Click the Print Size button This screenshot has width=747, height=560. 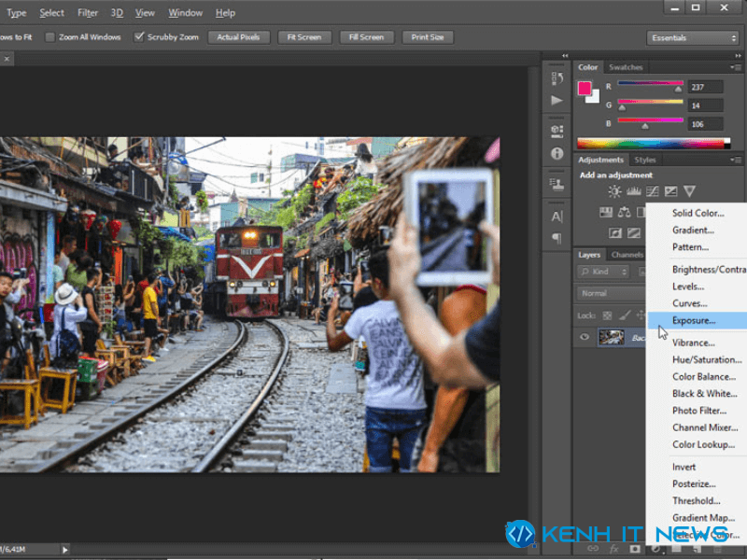click(x=428, y=37)
